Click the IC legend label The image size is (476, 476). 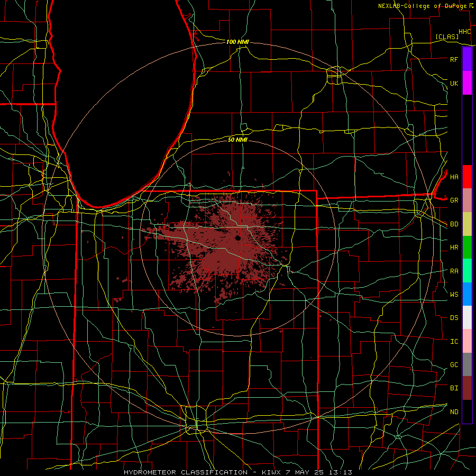[454, 342]
